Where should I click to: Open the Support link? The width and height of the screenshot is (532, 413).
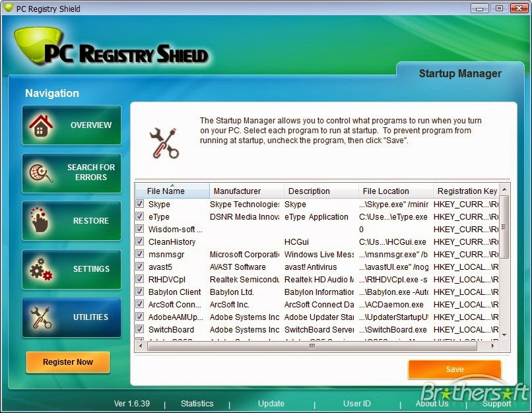point(496,404)
